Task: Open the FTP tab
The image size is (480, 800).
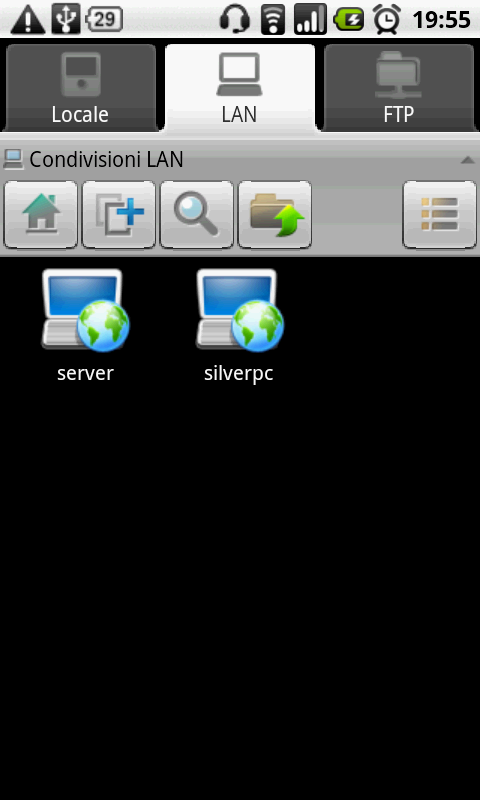Action: tap(398, 88)
